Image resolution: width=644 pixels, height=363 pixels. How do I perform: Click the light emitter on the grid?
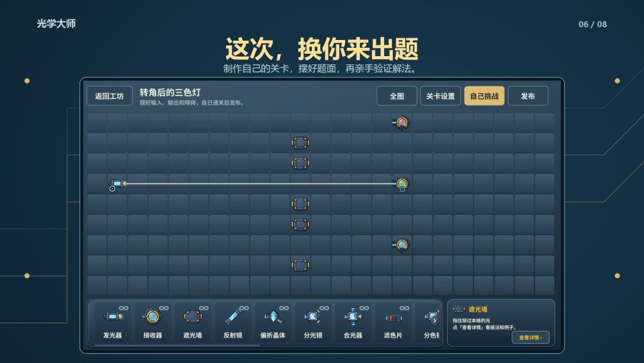(x=117, y=183)
